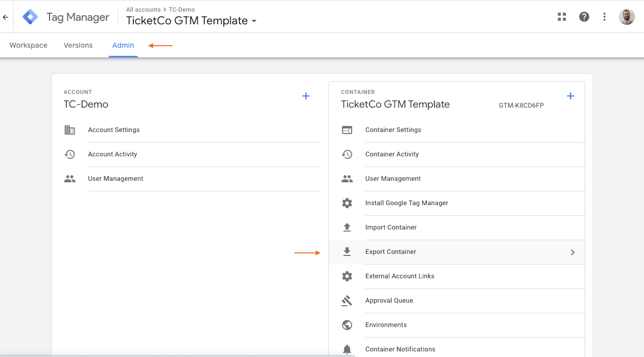Open External Account Links

tap(400, 276)
